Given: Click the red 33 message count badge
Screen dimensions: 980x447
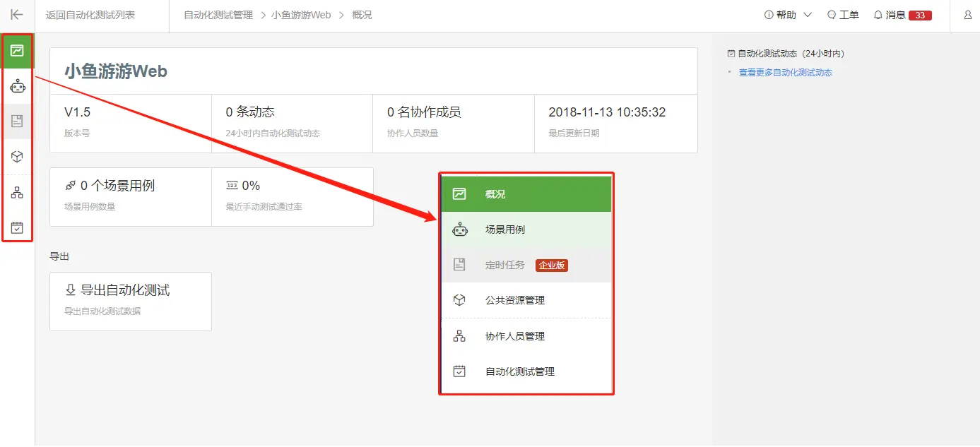Looking at the screenshot, I should 920,15.
